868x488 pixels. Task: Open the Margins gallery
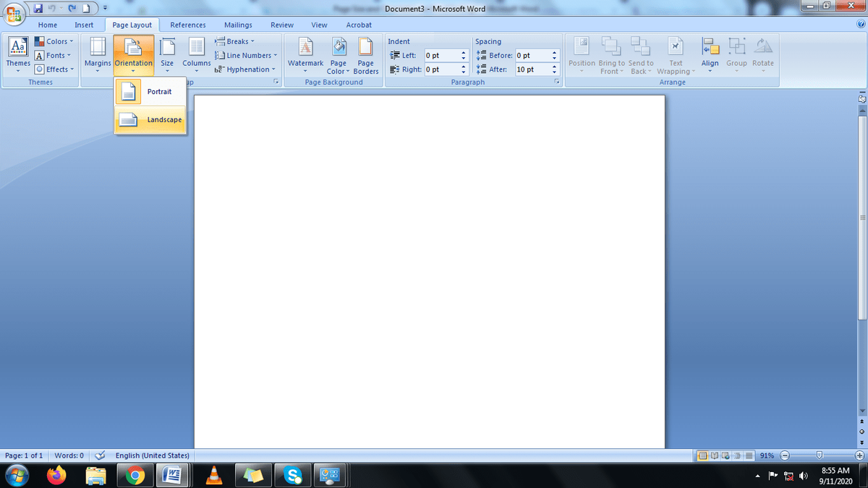coord(98,55)
